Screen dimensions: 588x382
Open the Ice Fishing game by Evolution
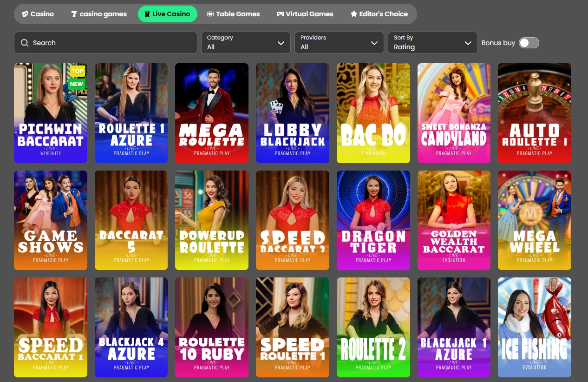pyautogui.click(x=535, y=328)
